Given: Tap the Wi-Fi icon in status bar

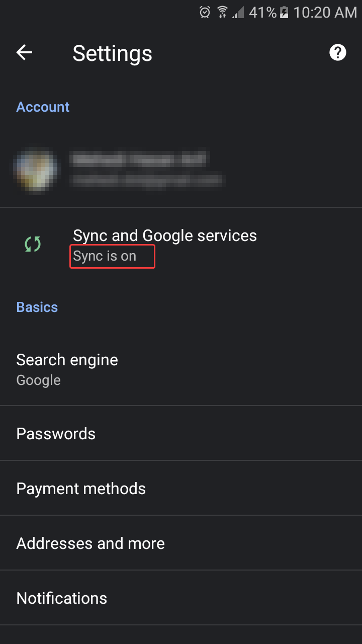Looking at the screenshot, I should 222,12.
